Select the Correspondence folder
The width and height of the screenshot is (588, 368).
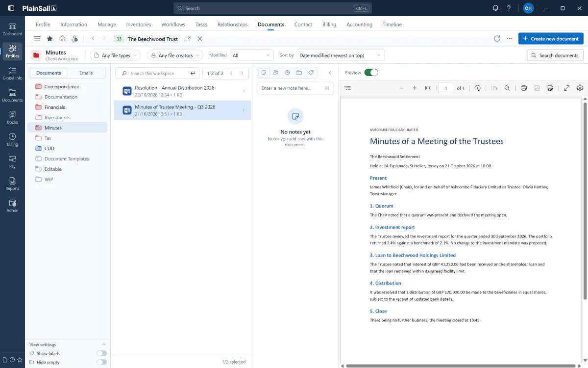pyautogui.click(x=67, y=86)
